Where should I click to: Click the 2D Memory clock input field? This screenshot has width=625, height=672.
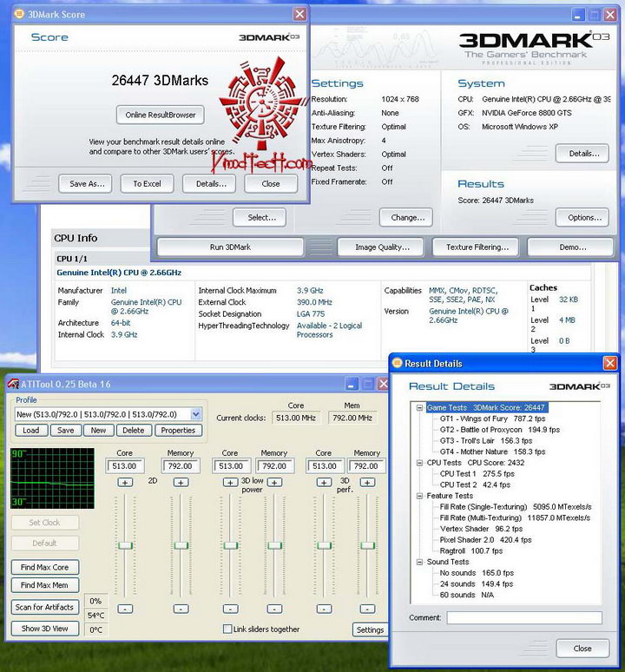[181, 466]
